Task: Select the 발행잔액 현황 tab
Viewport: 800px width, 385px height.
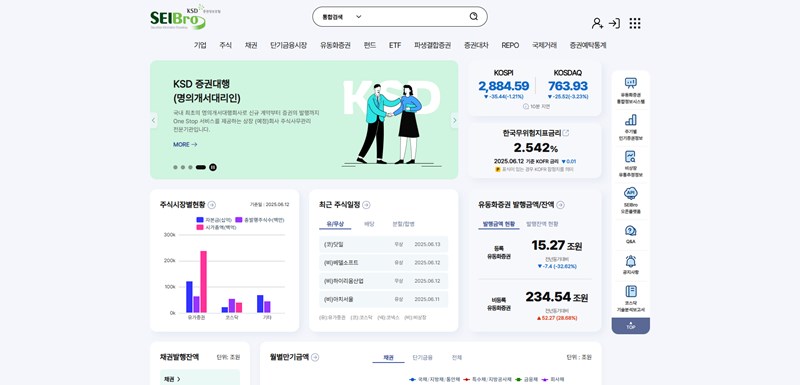Action: [542, 223]
